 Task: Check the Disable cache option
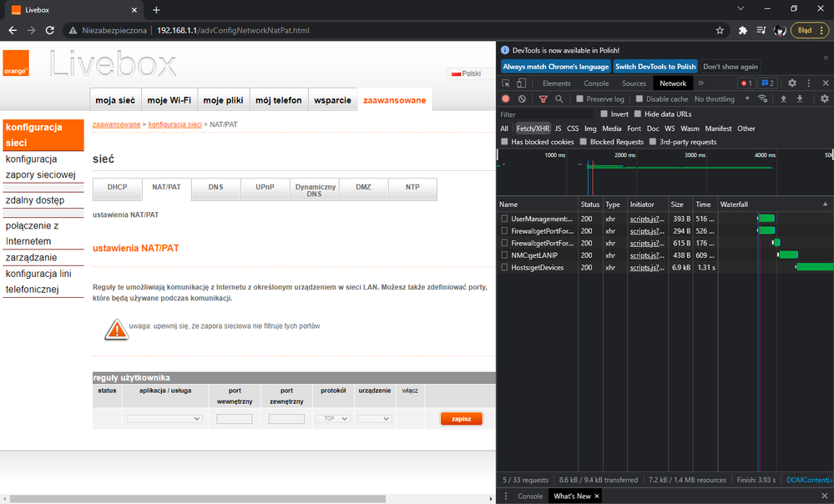coord(639,99)
